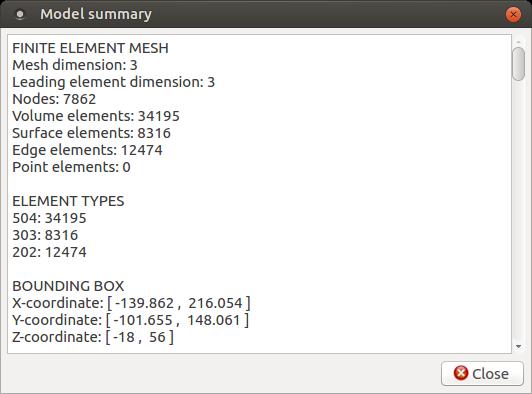
Task: Click the 504: 34195 element type line
Action: [49, 218]
